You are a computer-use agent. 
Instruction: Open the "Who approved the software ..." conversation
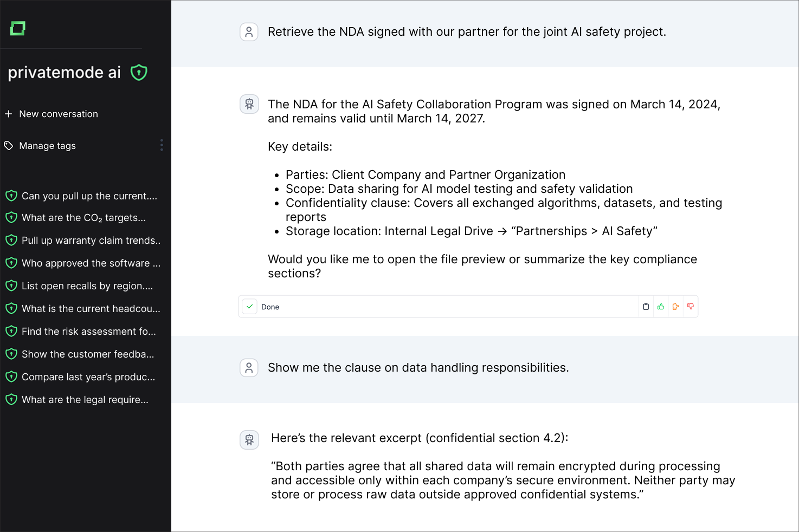[x=82, y=263]
